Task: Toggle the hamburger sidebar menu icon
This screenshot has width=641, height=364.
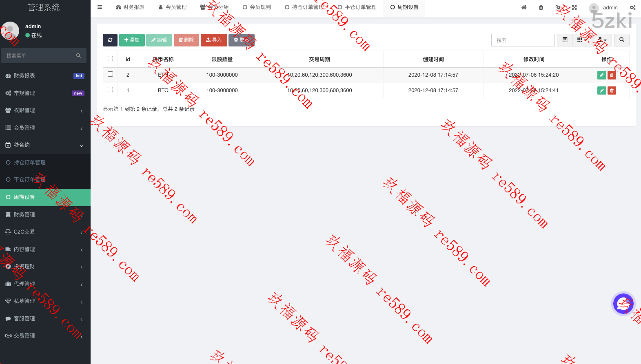Action: click(100, 7)
